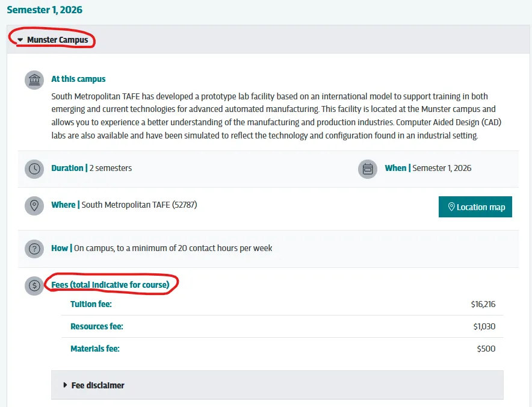
Task: Click the South Metropolitan TAFE (52787) text
Action: click(x=140, y=205)
